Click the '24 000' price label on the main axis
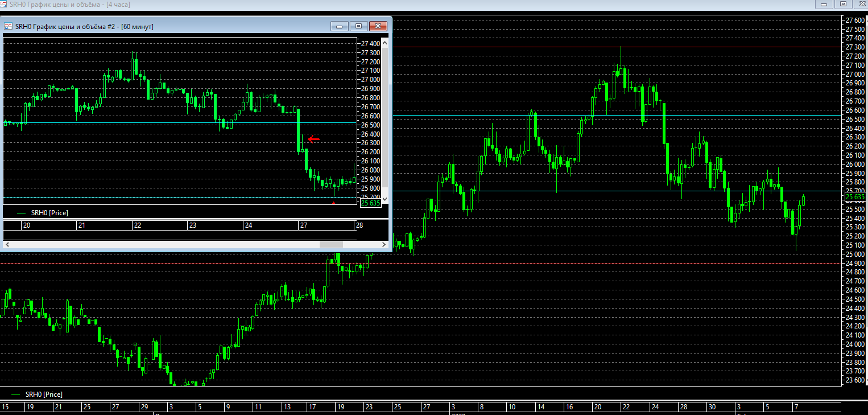This screenshot has width=868, height=415. coord(855,344)
